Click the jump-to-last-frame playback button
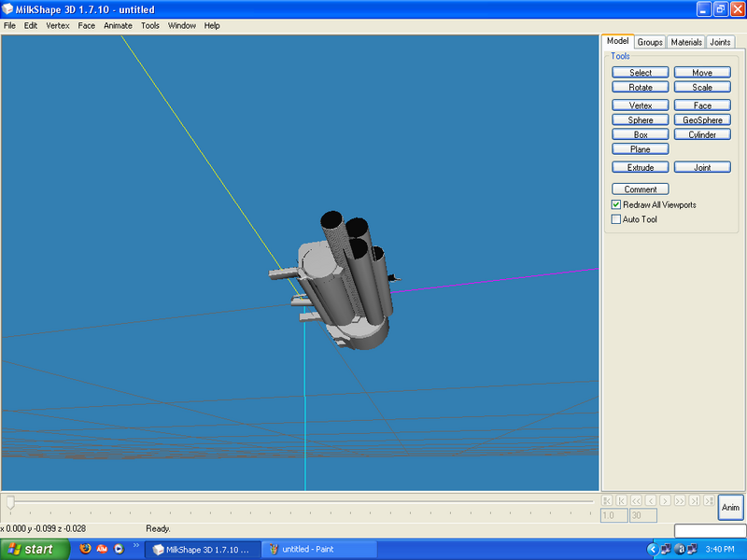This screenshot has height=560, width=747. pos(709,500)
